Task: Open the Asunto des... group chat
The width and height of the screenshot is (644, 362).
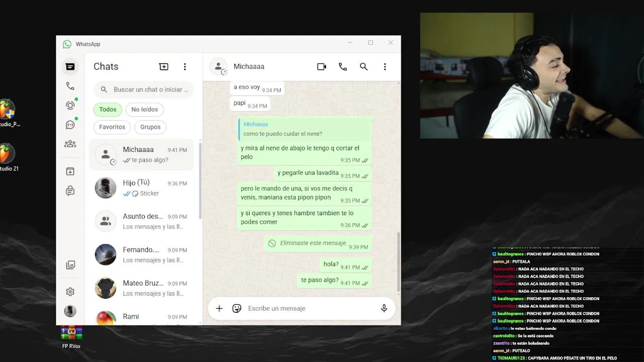Action: click(141, 221)
